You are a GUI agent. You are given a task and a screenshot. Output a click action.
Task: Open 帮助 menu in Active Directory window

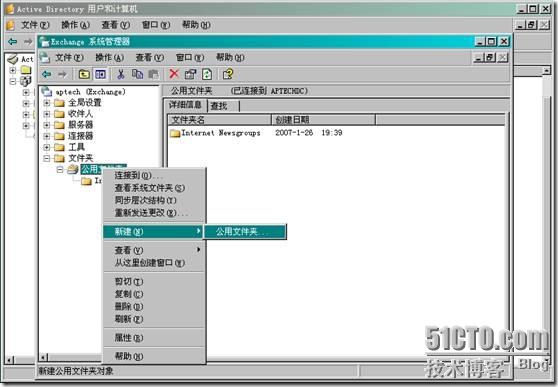[x=196, y=25]
